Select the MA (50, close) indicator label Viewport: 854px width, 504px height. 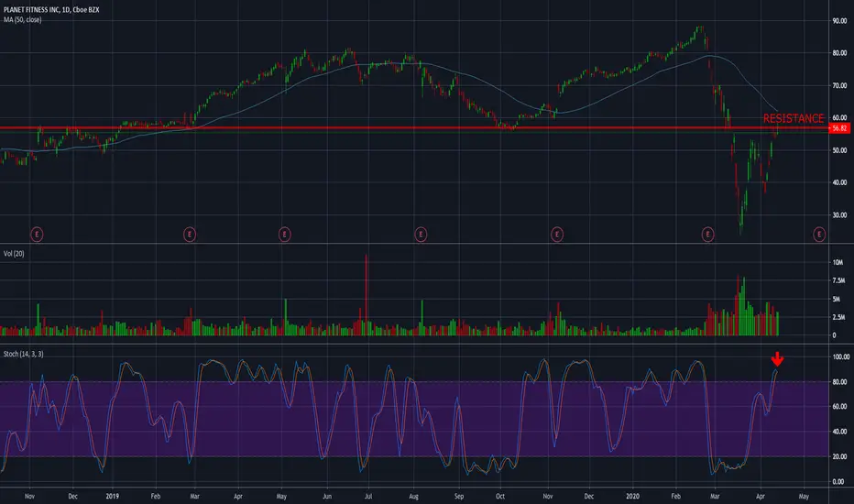point(22,19)
